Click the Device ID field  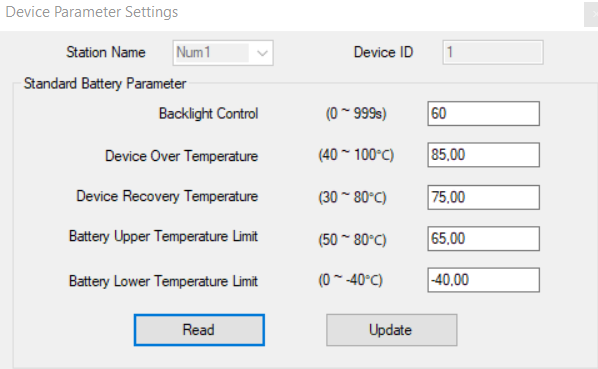point(493,52)
